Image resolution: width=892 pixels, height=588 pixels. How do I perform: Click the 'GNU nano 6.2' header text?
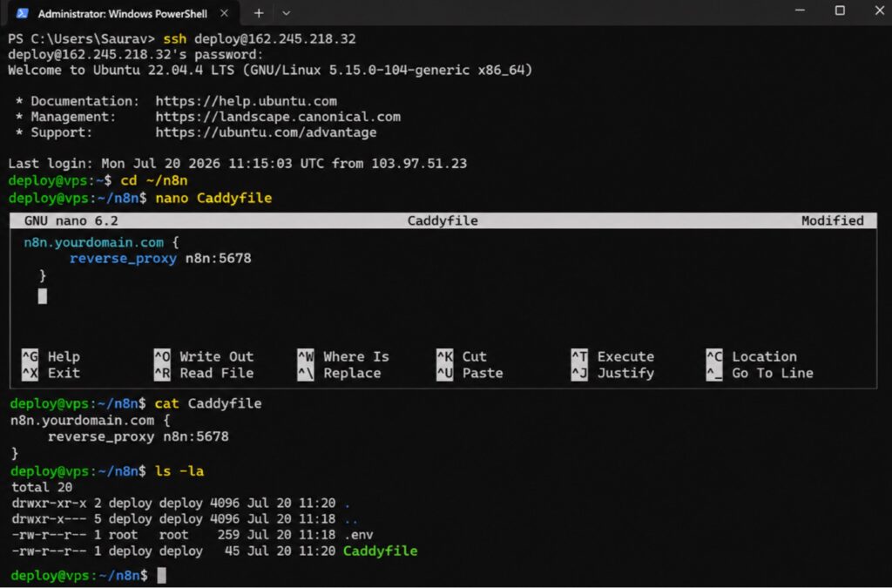[x=71, y=220]
